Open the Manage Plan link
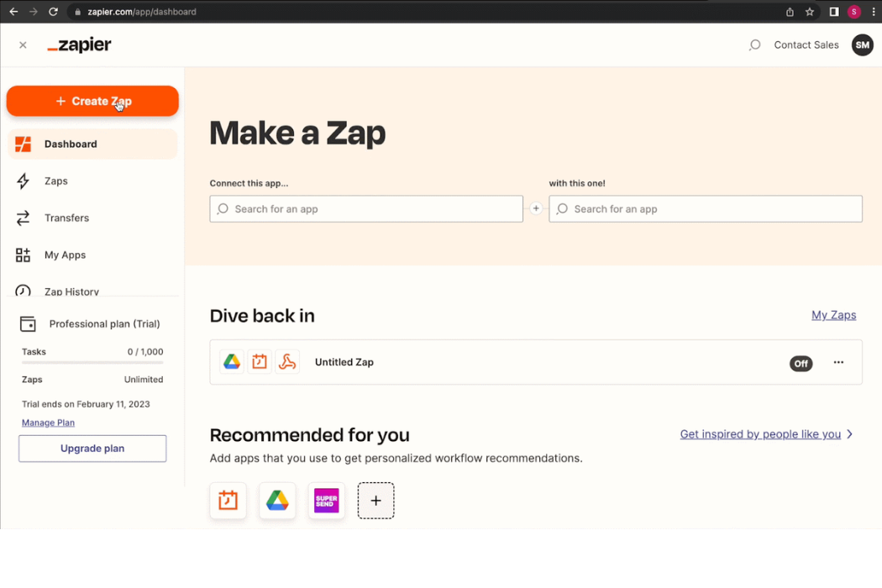This screenshot has height=588, width=882. coord(49,423)
